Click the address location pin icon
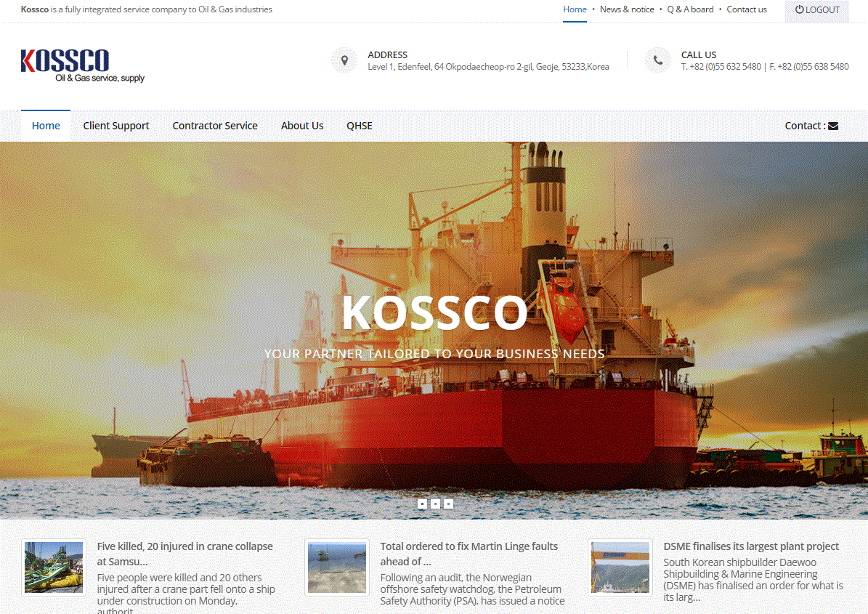This screenshot has height=614, width=868. [344, 60]
